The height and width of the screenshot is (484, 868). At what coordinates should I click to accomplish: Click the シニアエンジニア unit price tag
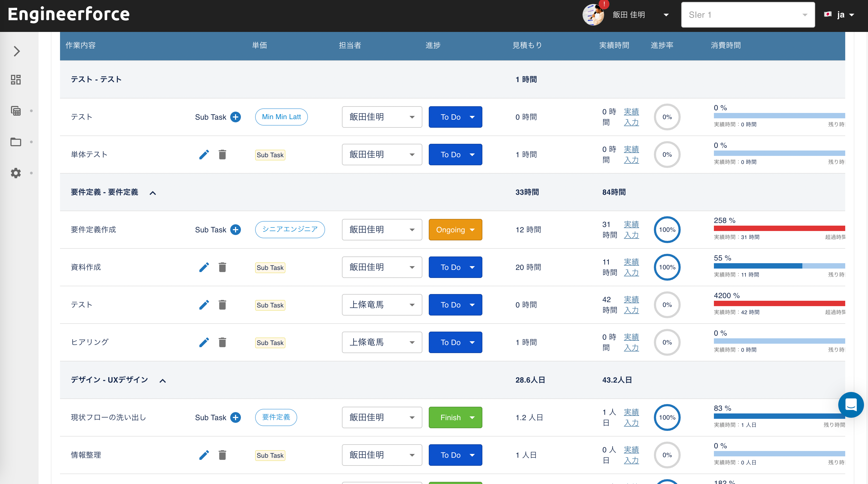[x=290, y=229]
